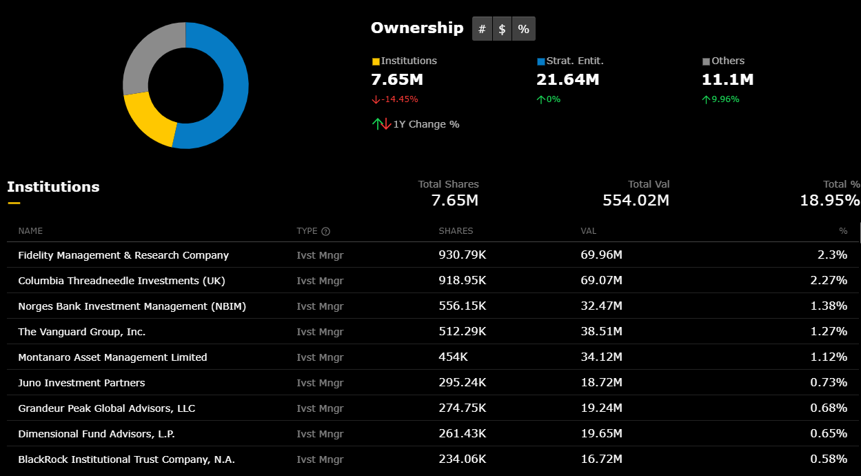Screen dimensions: 861x476
Task: Switch ownership view to share count (#)
Action: pyautogui.click(x=482, y=29)
